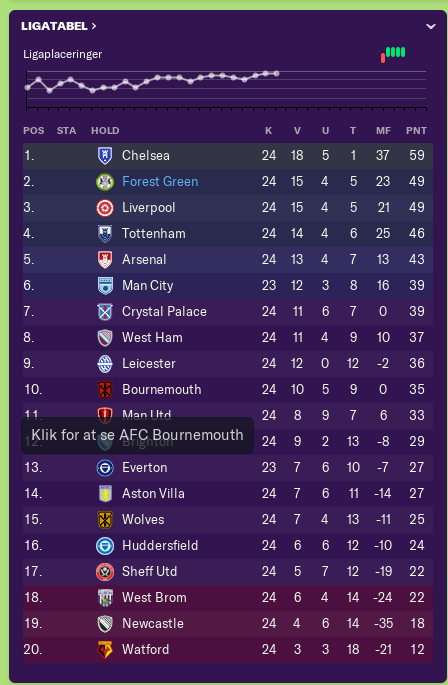Screen dimensions: 448x685
Task: Click the POS column header
Action: tap(34, 131)
